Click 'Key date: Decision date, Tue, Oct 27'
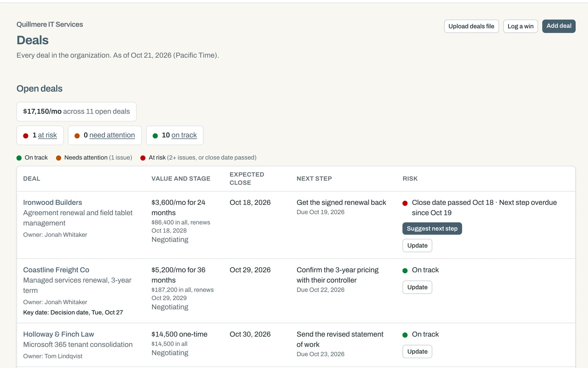The width and height of the screenshot is (588, 368). point(73,312)
